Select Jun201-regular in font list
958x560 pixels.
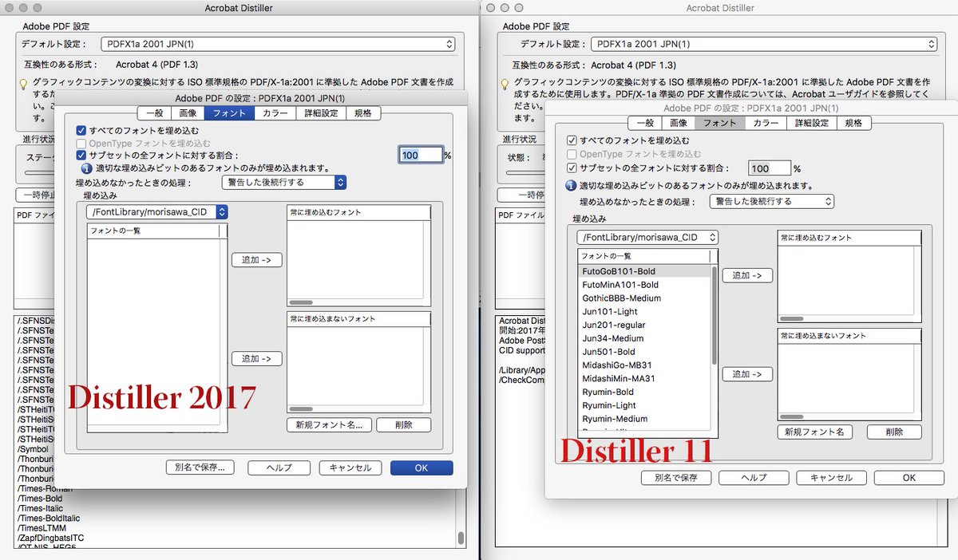click(x=645, y=325)
